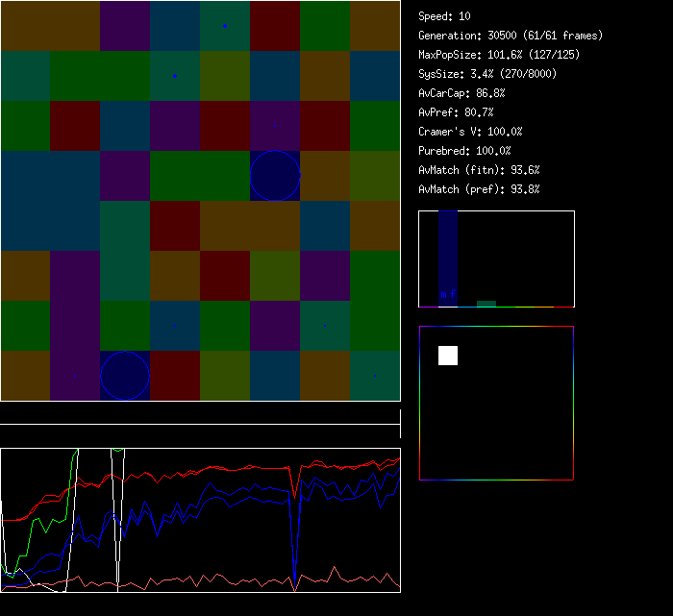Select the blue dot in the second row
The image size is (673, 616).
pos(174,76)
